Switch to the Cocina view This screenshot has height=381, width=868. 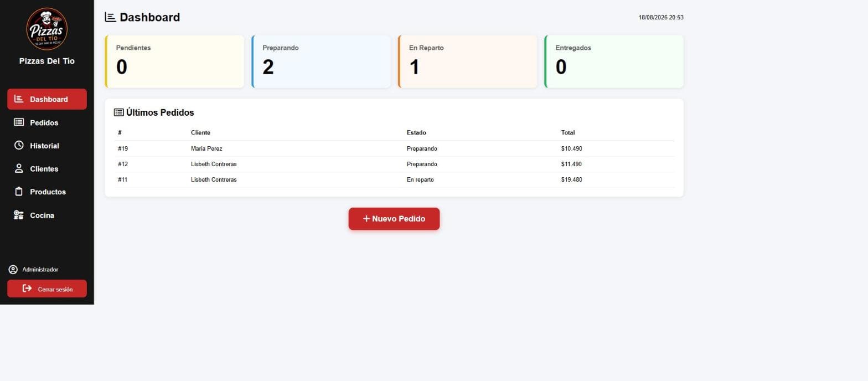[x=47, y=215]
